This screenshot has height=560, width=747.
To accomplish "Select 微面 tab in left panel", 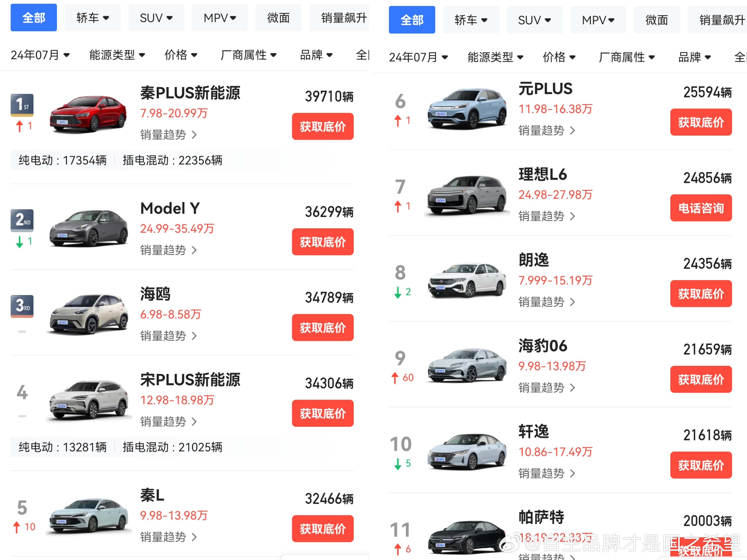I will [278, 17].
